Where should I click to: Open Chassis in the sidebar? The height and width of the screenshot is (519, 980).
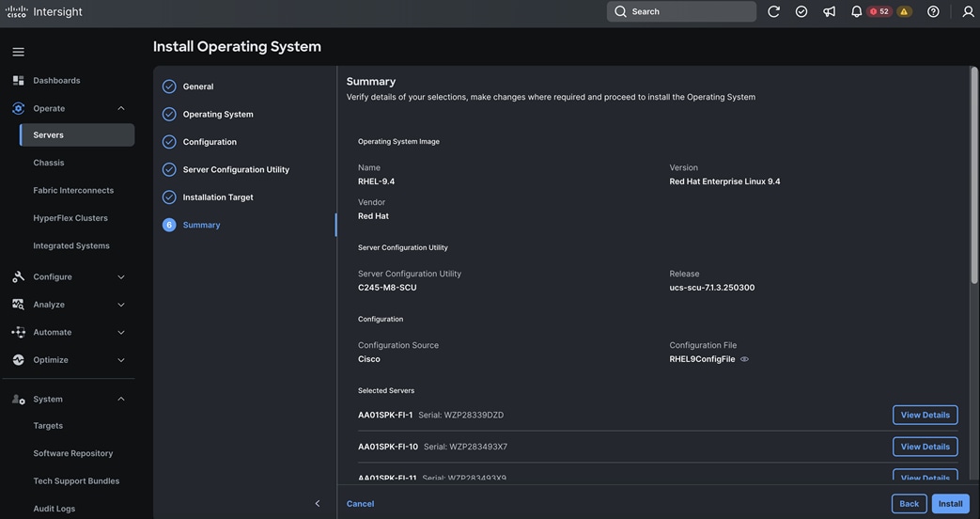pyautogui.click(x=49, y=163)
